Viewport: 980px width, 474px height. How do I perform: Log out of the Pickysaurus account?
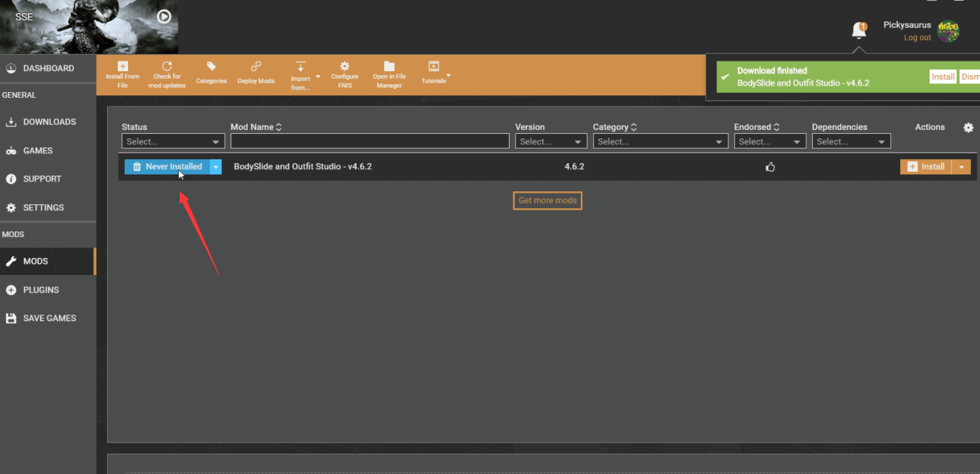pyautogui.click(x=917, y=38)
